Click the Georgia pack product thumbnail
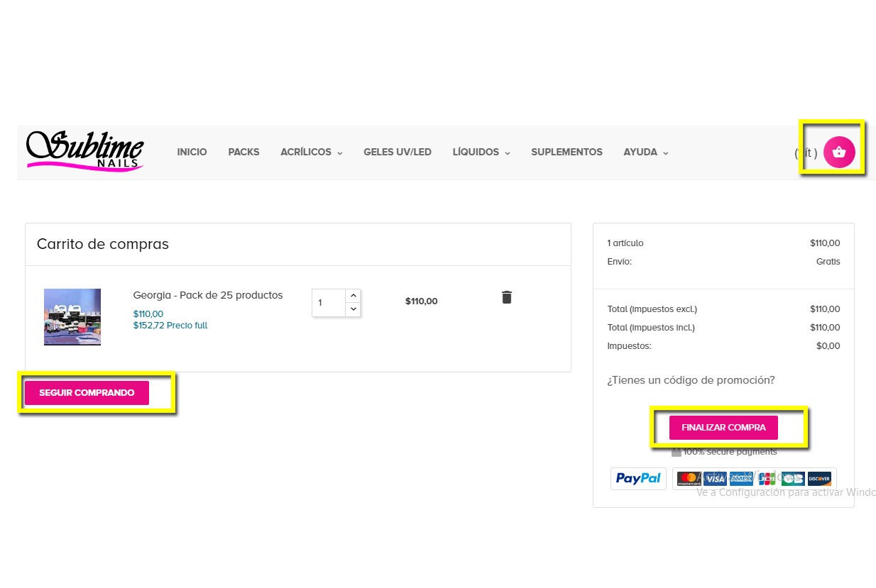876x588 pixels. (72, 317)
